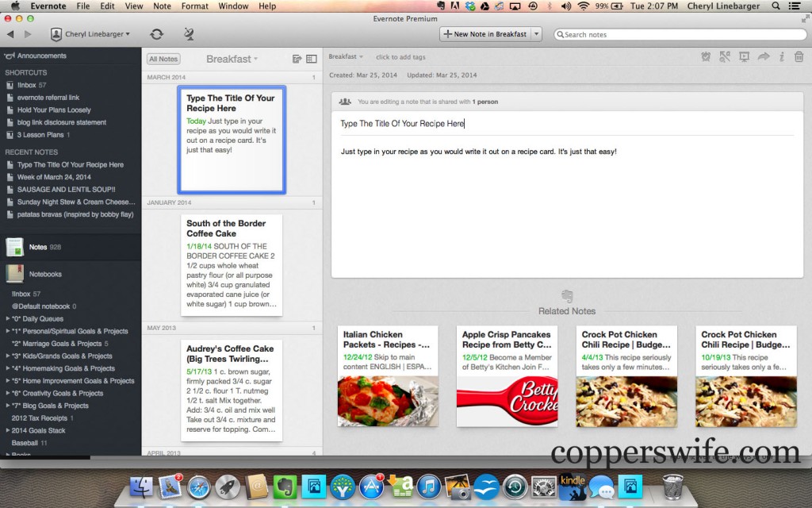Select 2012 Tax Receipts notebook
This screenshot has height=508, width=812.
tap(43, 418)
